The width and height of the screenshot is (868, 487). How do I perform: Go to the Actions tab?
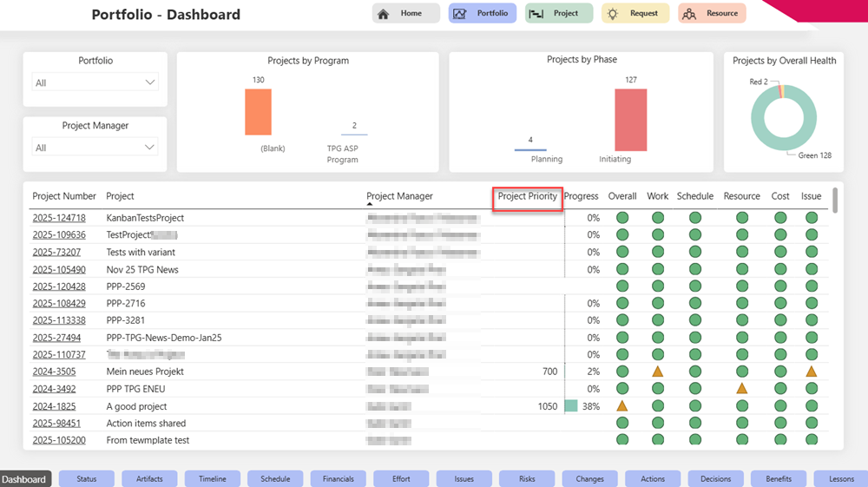653,478
